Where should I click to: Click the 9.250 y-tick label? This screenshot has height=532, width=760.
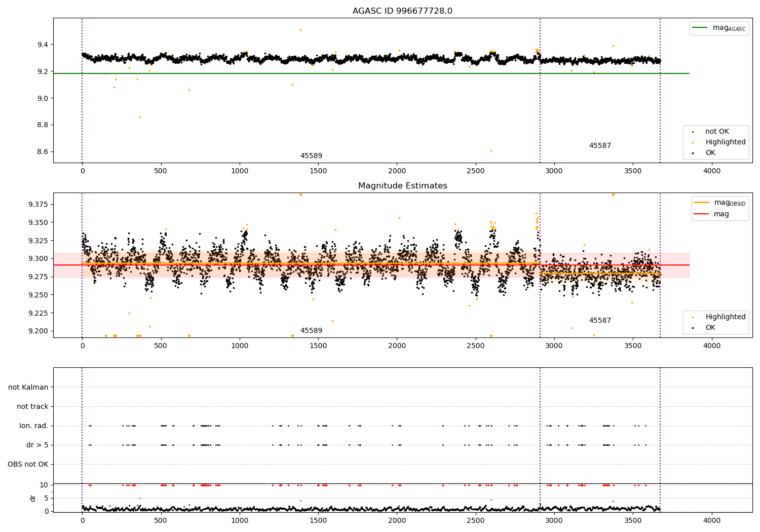(x=38, y=295)
